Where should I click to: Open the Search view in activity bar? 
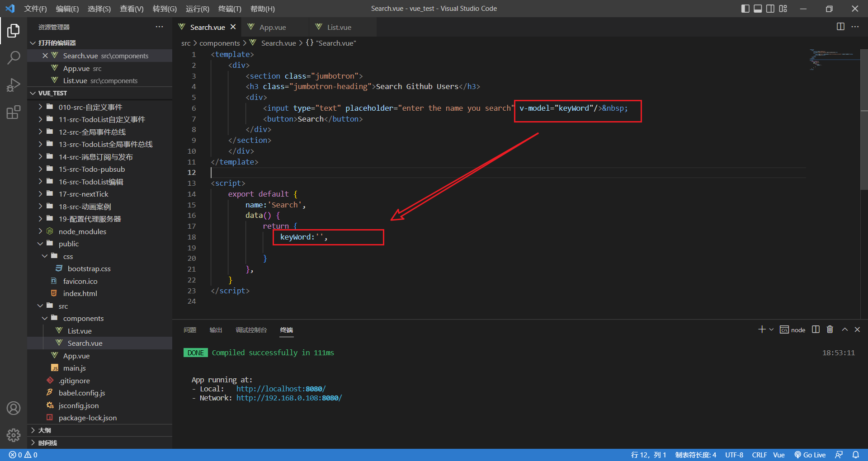(14, 57)
